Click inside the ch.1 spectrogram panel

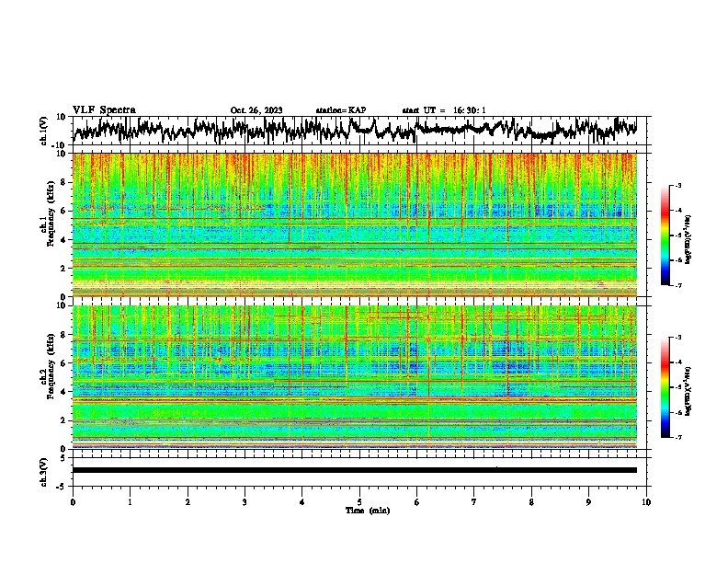pyautogui.click(x=355, y=224)
